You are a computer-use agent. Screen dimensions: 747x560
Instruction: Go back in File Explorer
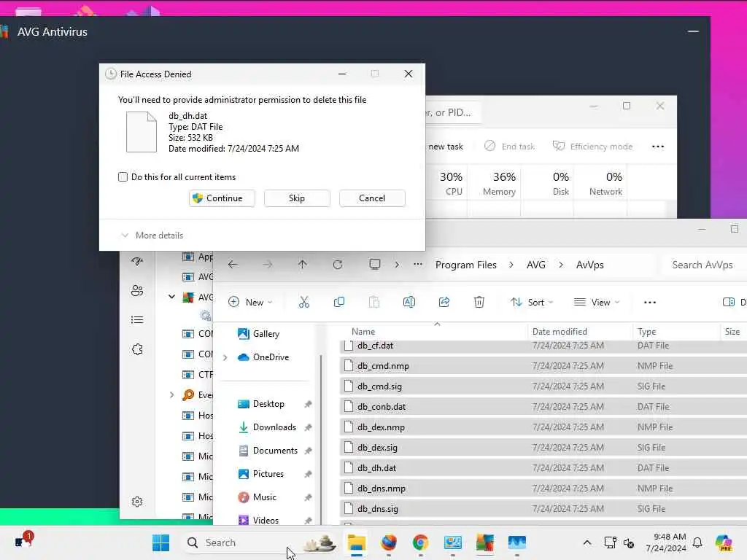[233, 265]
